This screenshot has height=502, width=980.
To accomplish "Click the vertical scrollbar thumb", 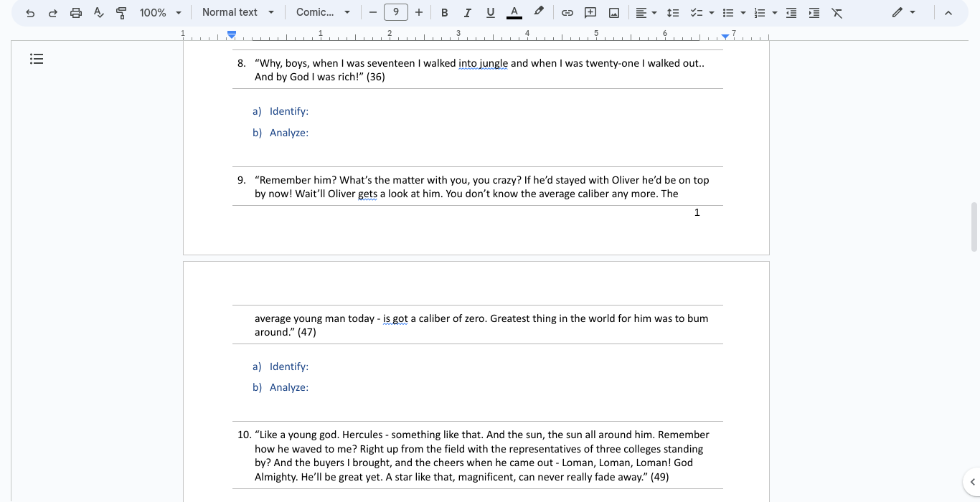I will coord(974,227).
